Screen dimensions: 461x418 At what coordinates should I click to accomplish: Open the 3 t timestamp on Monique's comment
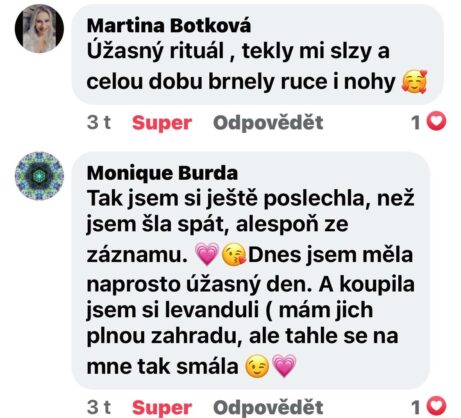99,407
